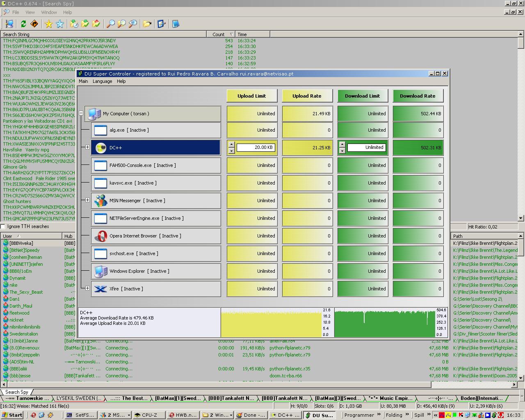525x420 pixels.
Task: Click the Windows Explorer process icon
Action: [100, 271]
